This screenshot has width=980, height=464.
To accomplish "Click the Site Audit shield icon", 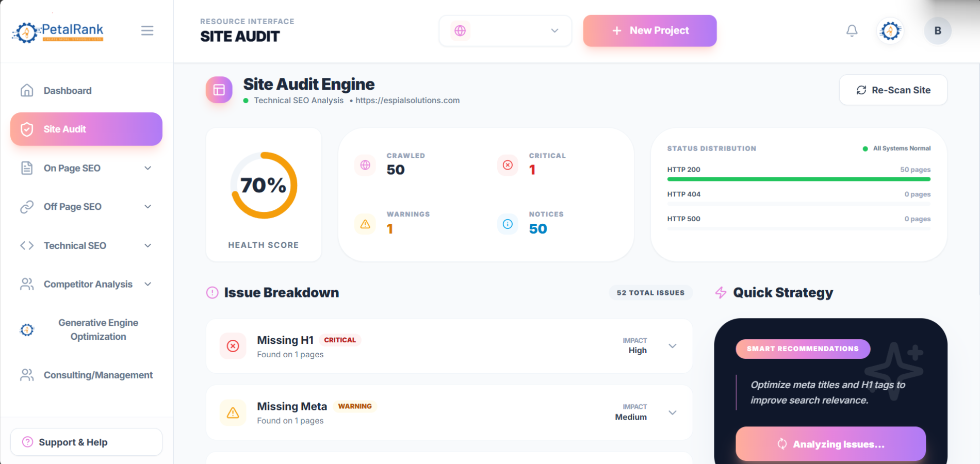I will (27, 129).
